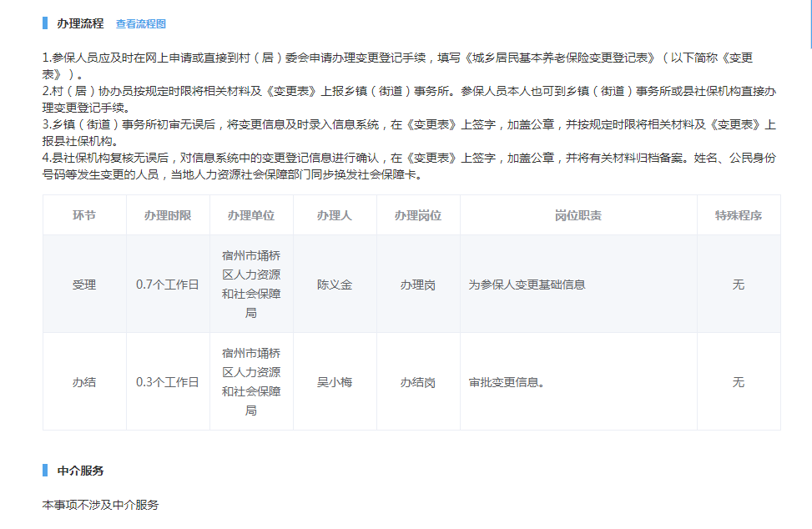Click the 0.3个工作日 time limit cell
Viewport: 812px width, 529px height.
[x=168, y=382]
